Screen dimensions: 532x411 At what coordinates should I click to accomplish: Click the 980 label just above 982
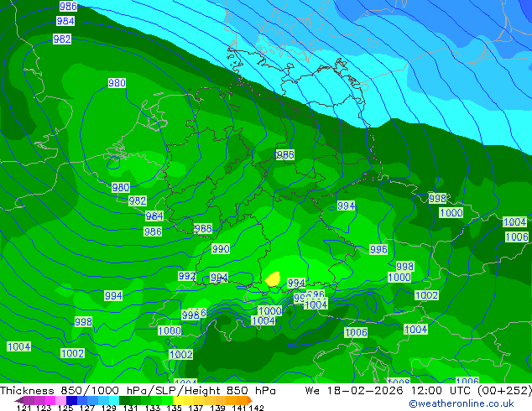click(x=121, y=187)
